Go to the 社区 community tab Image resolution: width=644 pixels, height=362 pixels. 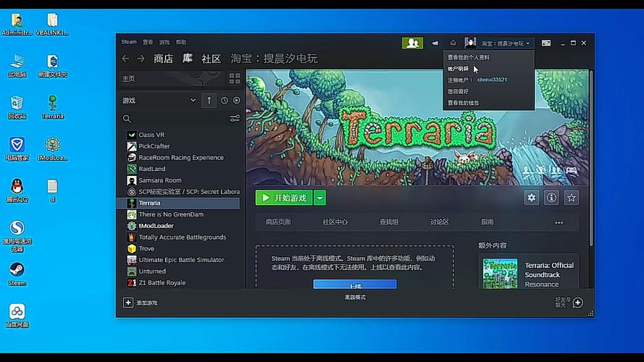click(212, 59)
